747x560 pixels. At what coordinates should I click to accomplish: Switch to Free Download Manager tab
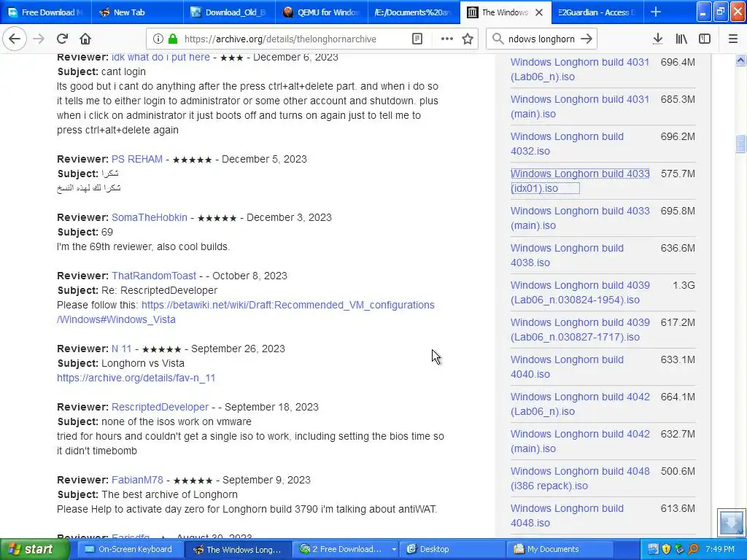pyautogui.click(x=45, y=12)
